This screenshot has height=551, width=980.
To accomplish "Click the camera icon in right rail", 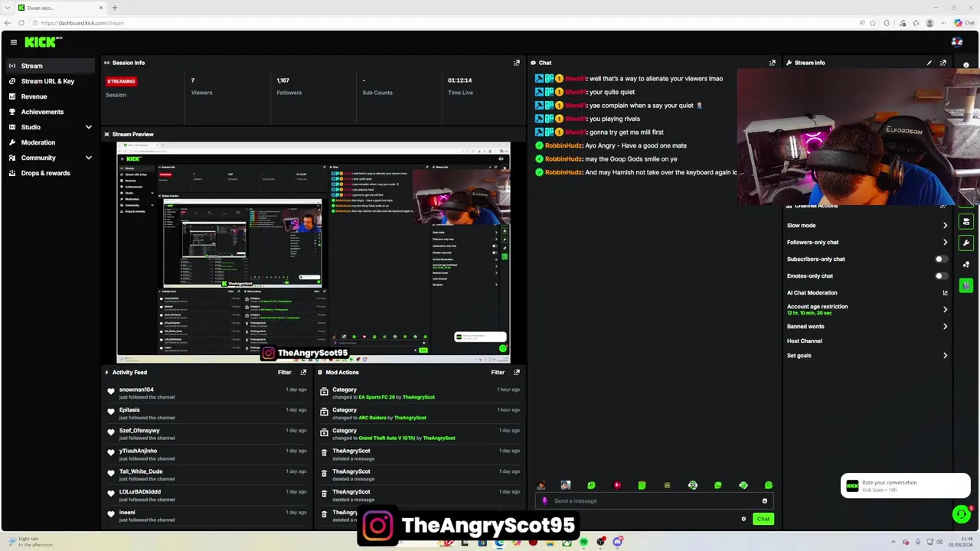I will point(966,222).
